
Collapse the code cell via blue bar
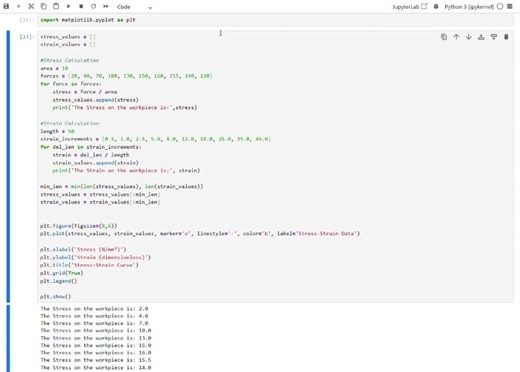pyautogui.click(x=8, y=166)
